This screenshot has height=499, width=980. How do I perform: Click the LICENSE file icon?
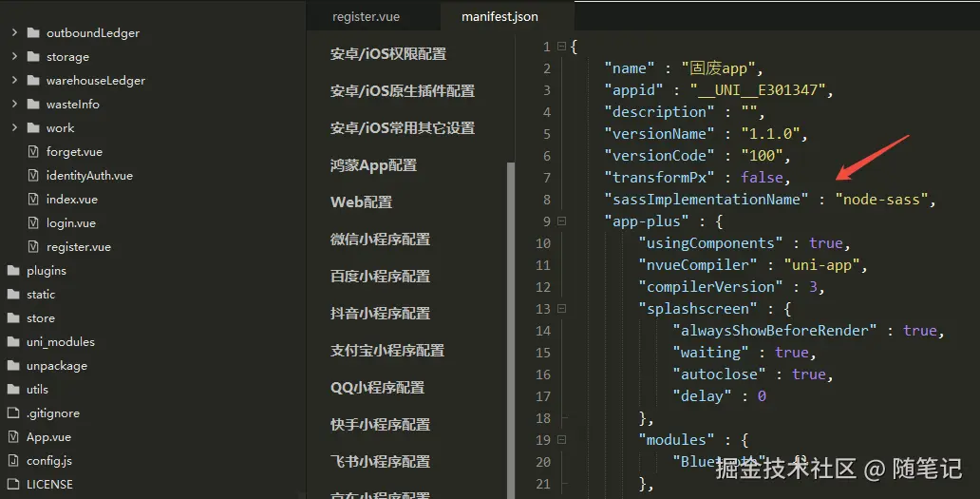coord(13,484)
